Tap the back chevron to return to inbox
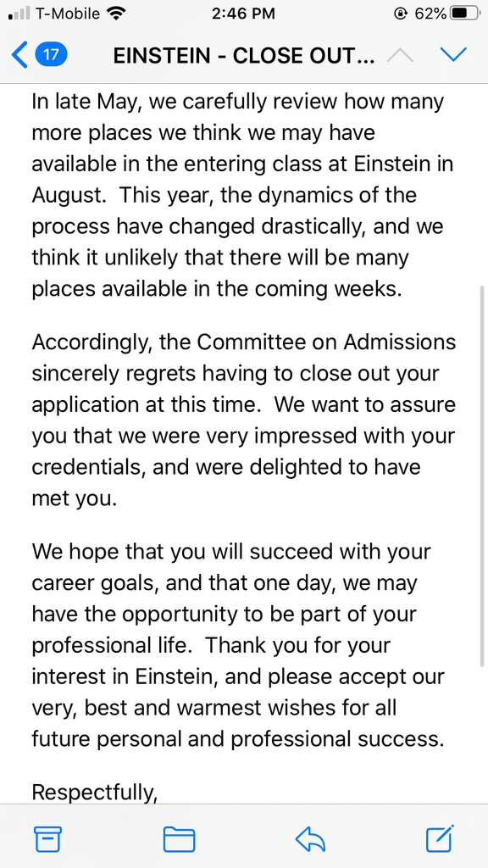This screenshot has width=488, height=868. [19, 55]
